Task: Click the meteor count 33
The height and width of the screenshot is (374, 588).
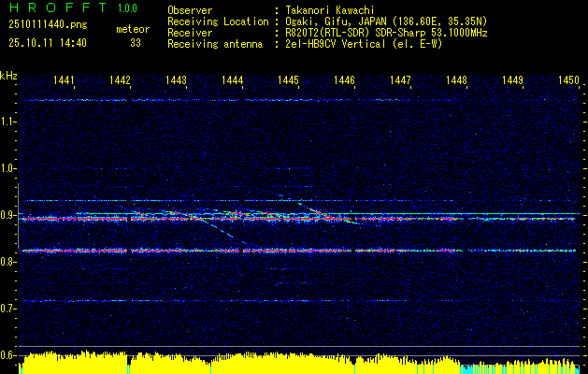Action: point(136,43)
